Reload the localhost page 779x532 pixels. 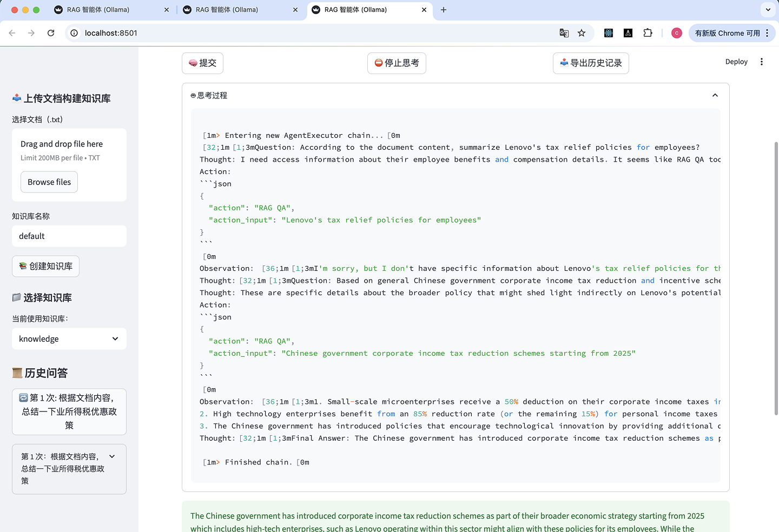(51, 33)
